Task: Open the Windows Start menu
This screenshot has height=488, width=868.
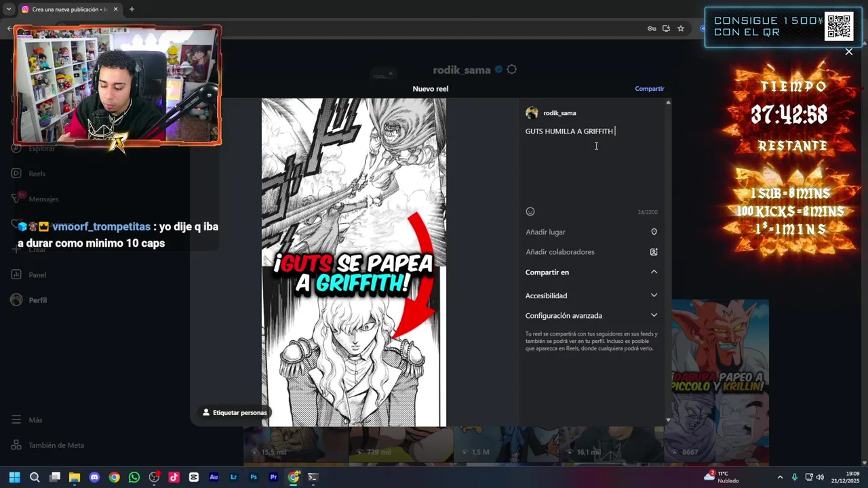Action: click(14, 477)
